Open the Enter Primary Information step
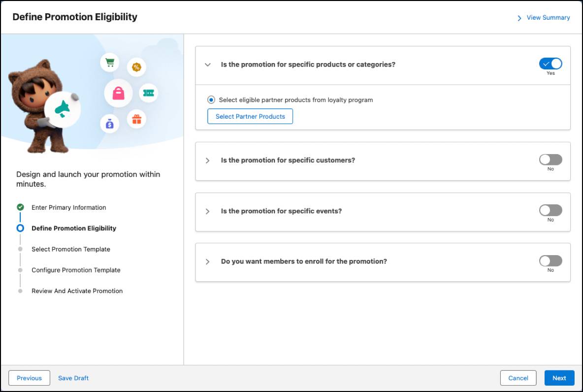Screen dimensions: 583x392 coord(69,207)
